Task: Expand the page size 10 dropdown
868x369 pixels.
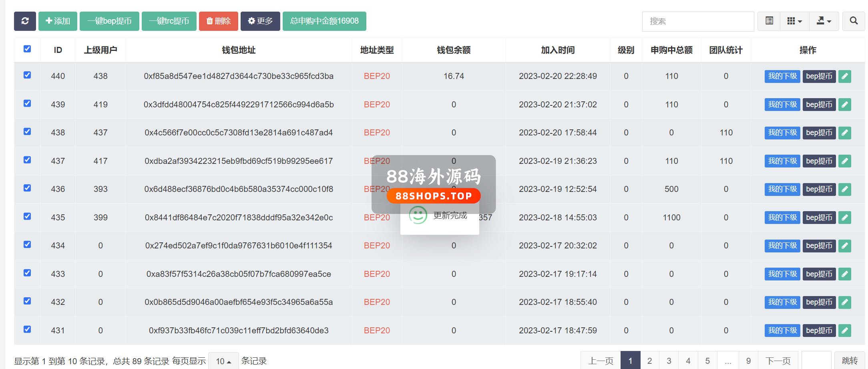Action: pyautogui.click(x=223, y=361)
